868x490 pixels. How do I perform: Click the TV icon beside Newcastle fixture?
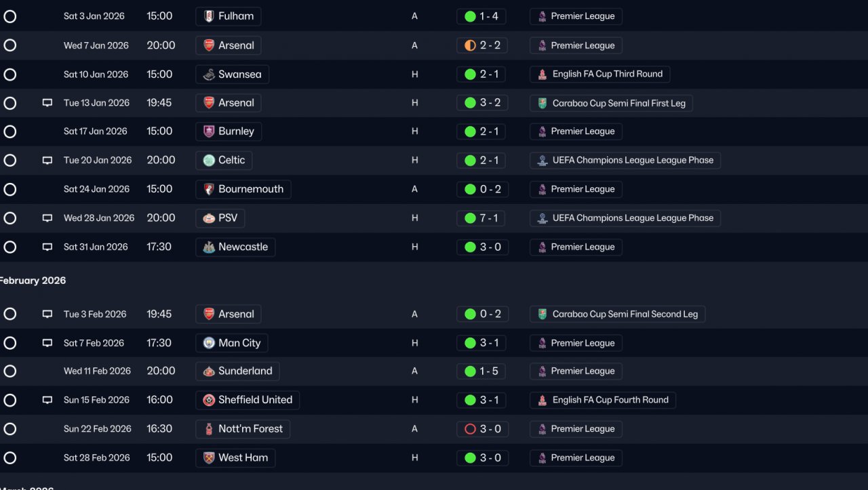pos(47,247)
